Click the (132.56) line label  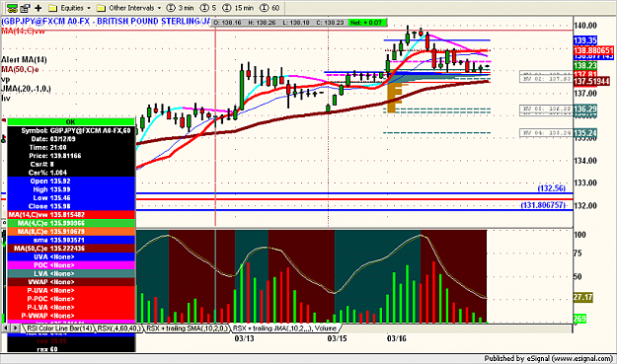(551, 188)
